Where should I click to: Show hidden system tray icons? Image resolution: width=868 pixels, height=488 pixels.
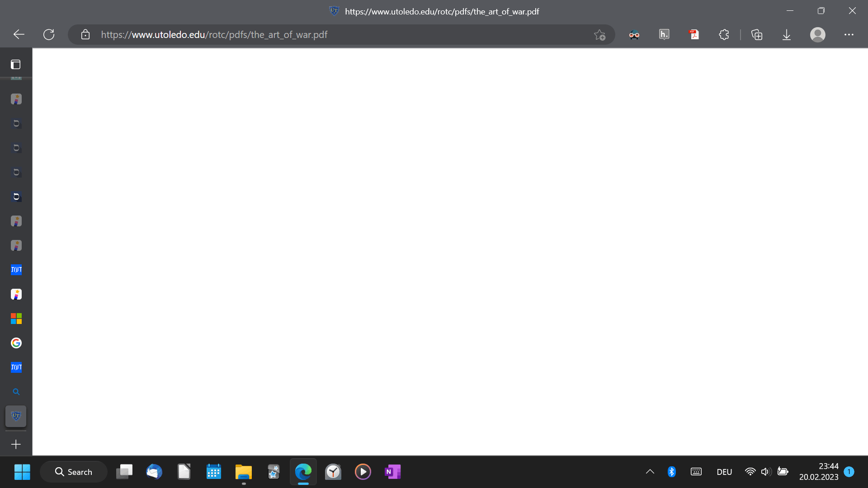650,472
